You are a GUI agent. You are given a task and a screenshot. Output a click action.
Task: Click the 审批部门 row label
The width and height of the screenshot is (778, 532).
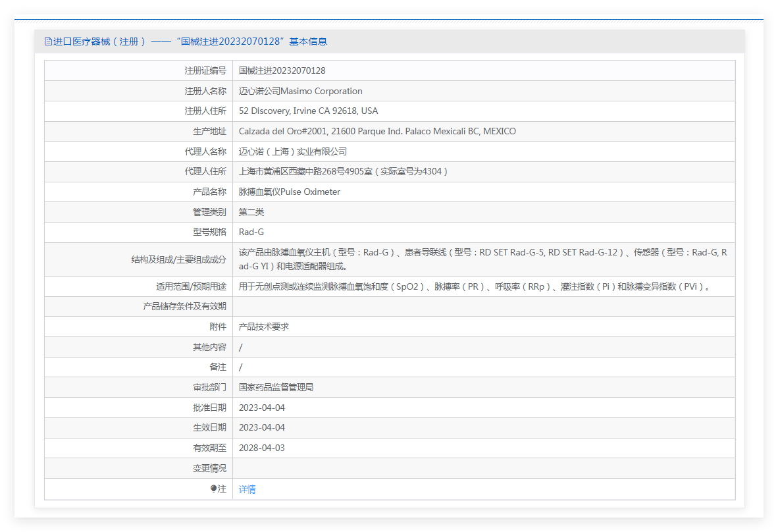coord(209,387)
